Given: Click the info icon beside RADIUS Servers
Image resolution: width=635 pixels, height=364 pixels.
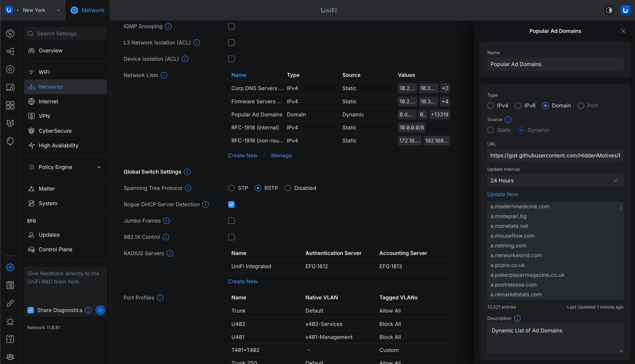Looking at the screenshot, I should tap(170, 253).
